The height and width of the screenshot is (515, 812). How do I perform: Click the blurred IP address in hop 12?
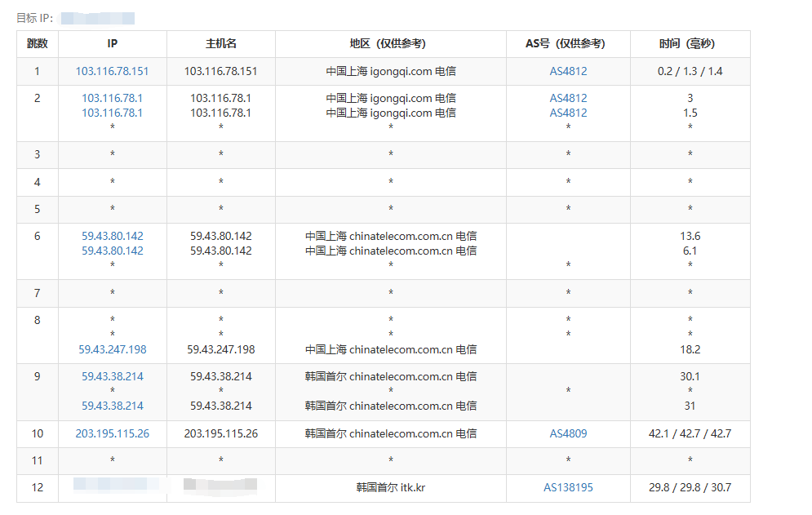pos(113,486)
